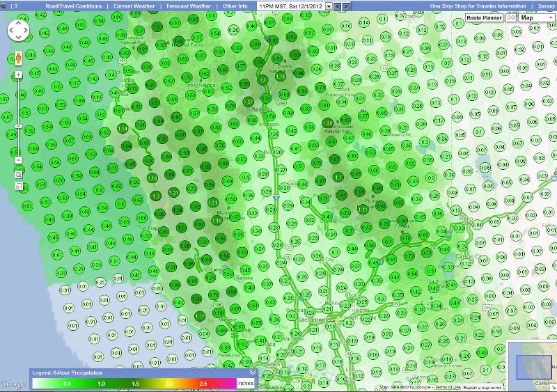Click the map extent icon below the magnifier
Viewport: 557px width, 392px height.
[x=18, y=187]
